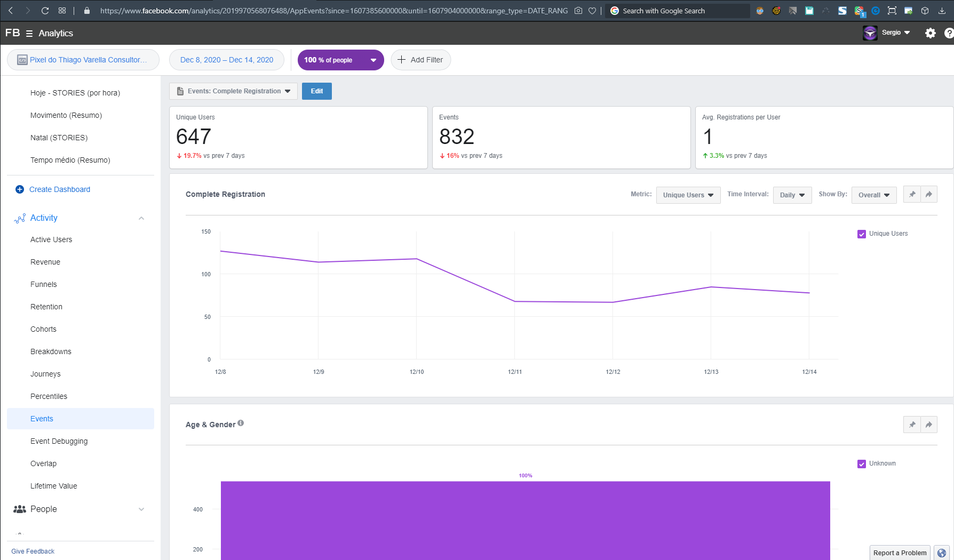Pin the Age & Gender chart
954x560 pixels.
[912, 425]
